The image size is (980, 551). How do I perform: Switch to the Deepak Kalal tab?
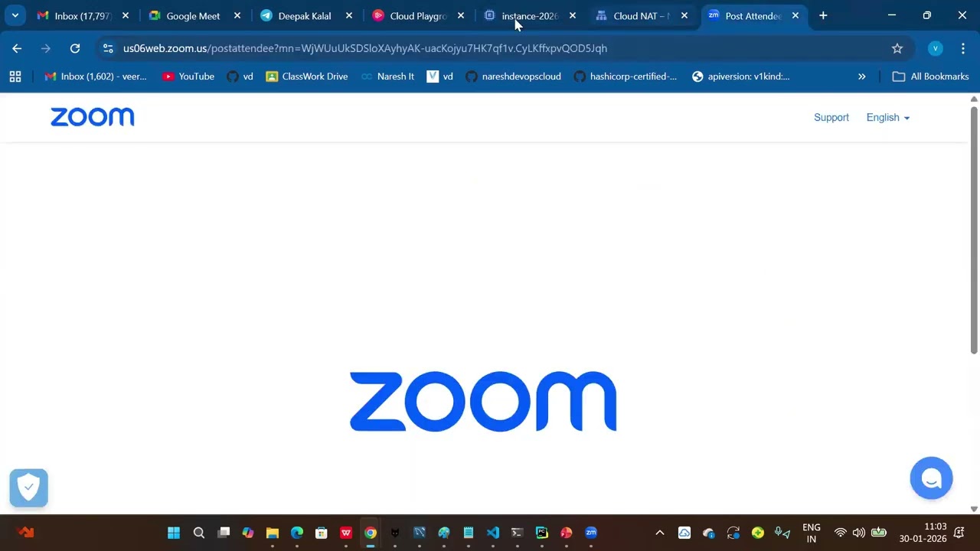click(x=305, y=15)
